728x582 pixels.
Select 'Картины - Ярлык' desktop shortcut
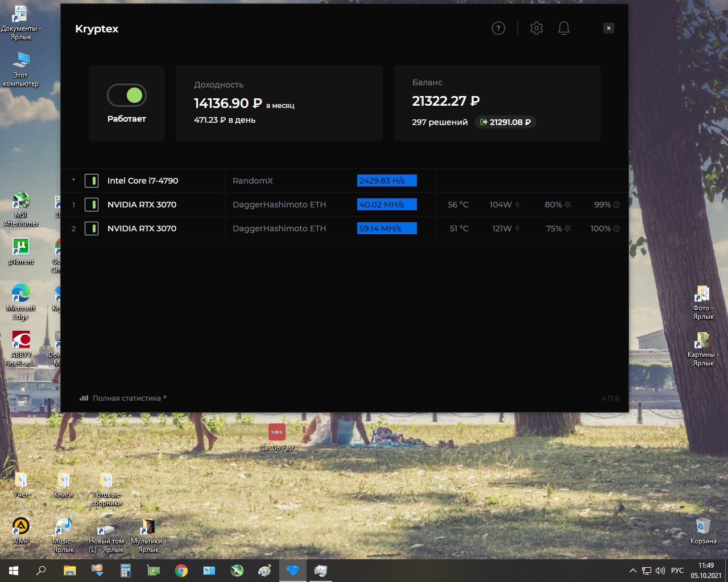click(703, 349)
